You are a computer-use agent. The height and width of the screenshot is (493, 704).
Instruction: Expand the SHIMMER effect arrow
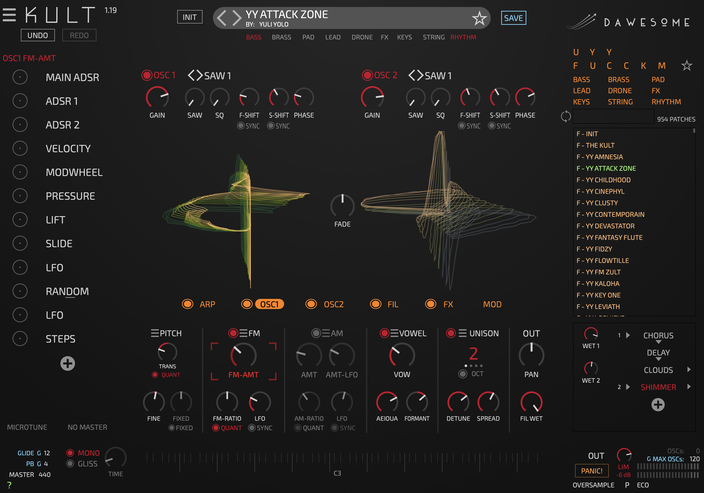[x=689, y=387]
